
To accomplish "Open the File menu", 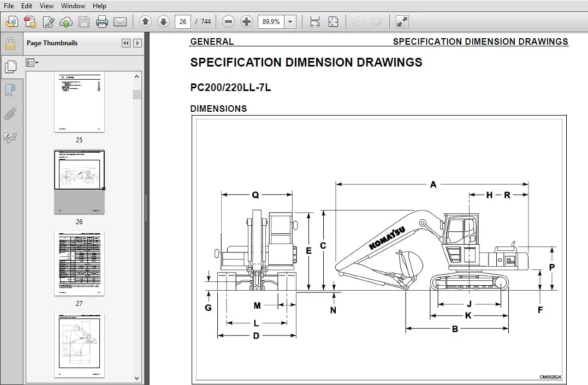I will tap(9, 5).
